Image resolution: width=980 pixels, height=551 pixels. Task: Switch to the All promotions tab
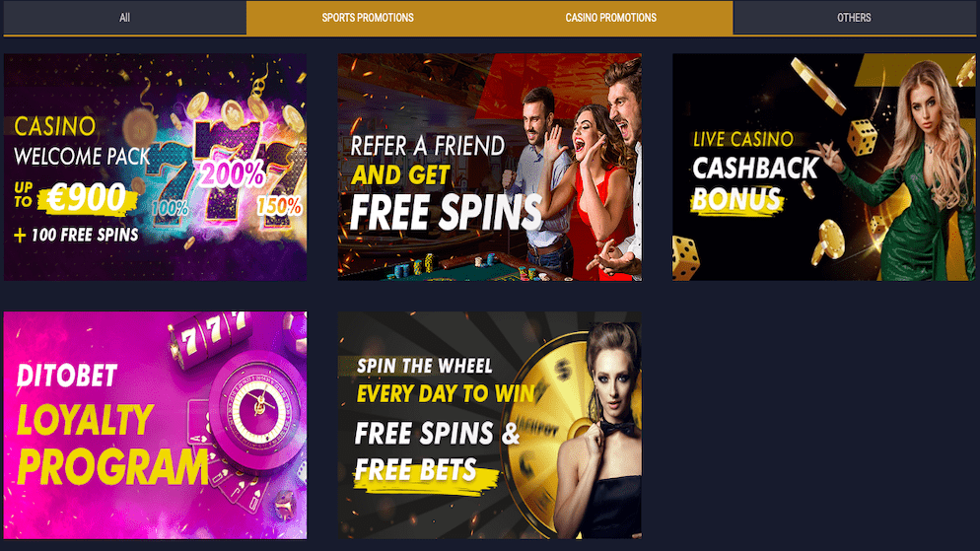point(124,18)
